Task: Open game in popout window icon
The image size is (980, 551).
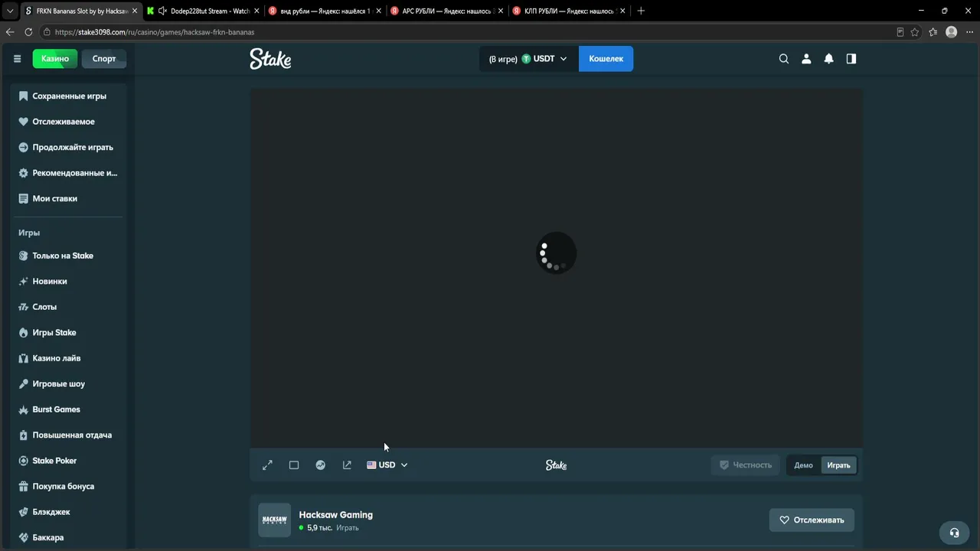Action: [x=347, y=465]
